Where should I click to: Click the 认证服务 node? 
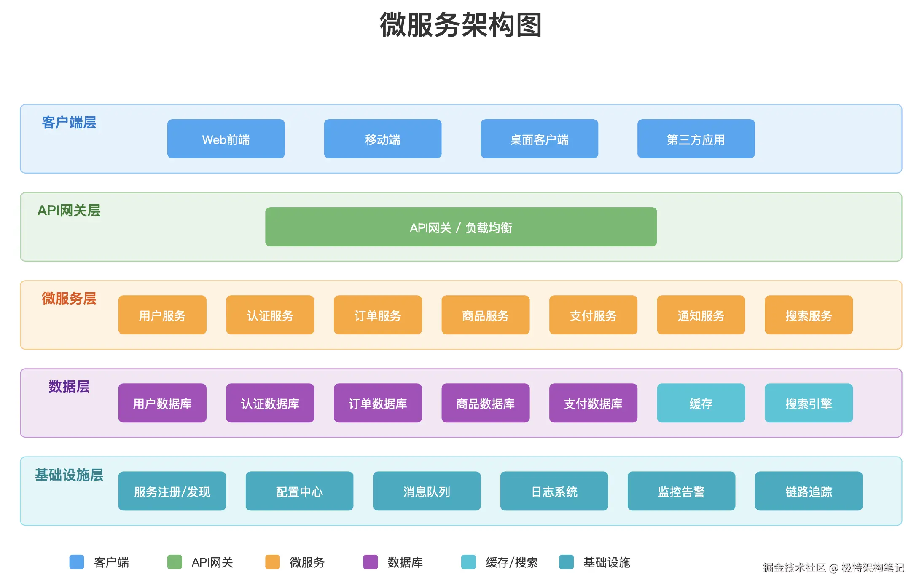[270, 315]
